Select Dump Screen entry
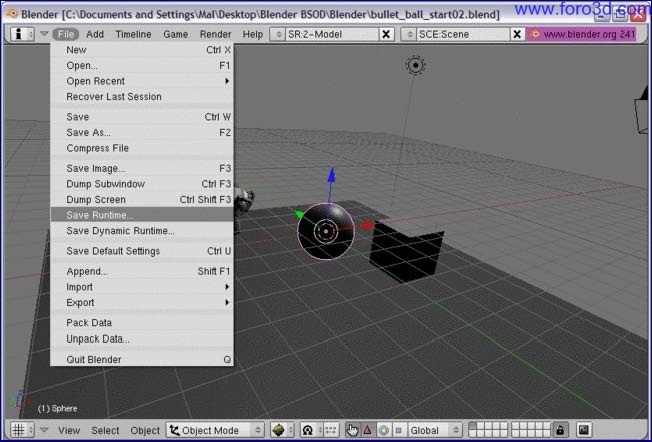652x442 pixels. click(142, 200)
